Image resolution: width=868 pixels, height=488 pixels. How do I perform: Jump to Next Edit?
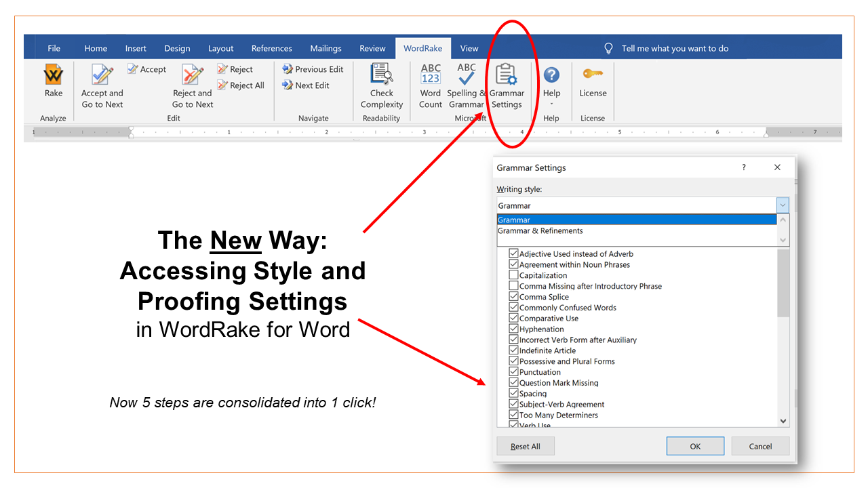pyautogui.click(x=306, y=85)
